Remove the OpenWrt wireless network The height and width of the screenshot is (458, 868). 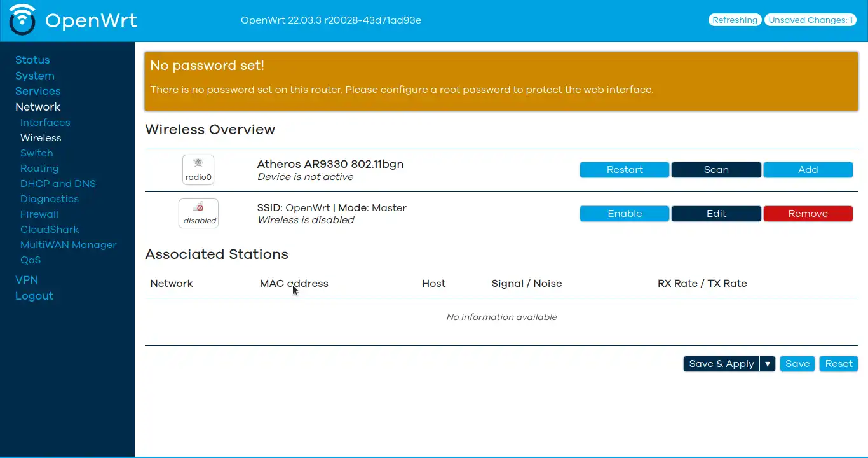pyautogui.click(x=808, y=213)
